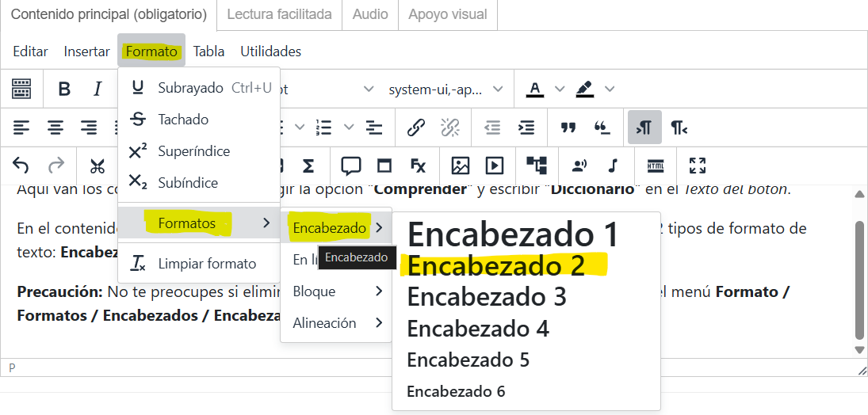Apply text color with the A swatch
This screenshot has height=415, width=868.
click(535, 89)
